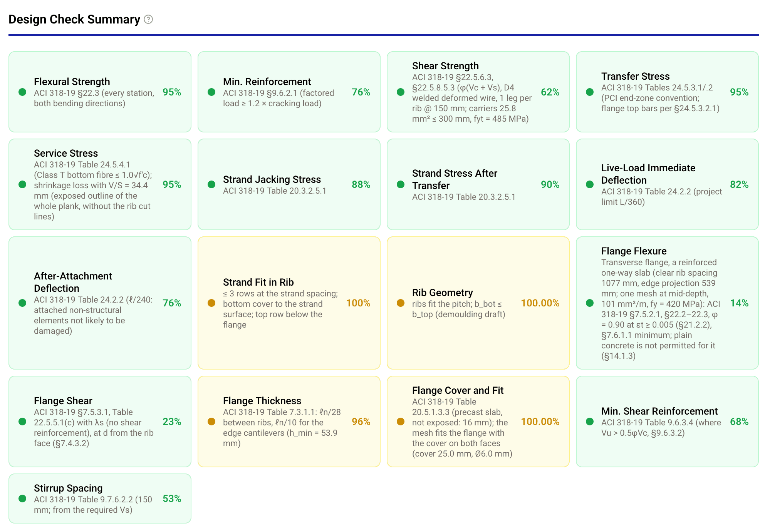
Task: Click the 53% value on Stirrup Spacing
Action: [172, 499]
